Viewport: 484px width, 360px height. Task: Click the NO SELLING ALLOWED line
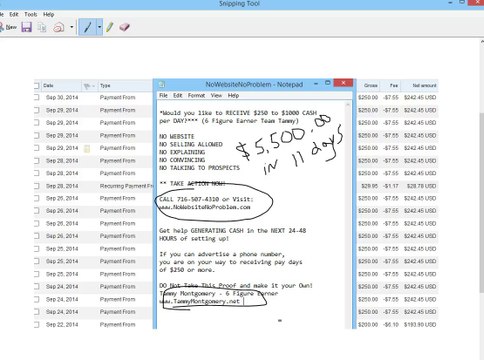[x=191, y=145]
